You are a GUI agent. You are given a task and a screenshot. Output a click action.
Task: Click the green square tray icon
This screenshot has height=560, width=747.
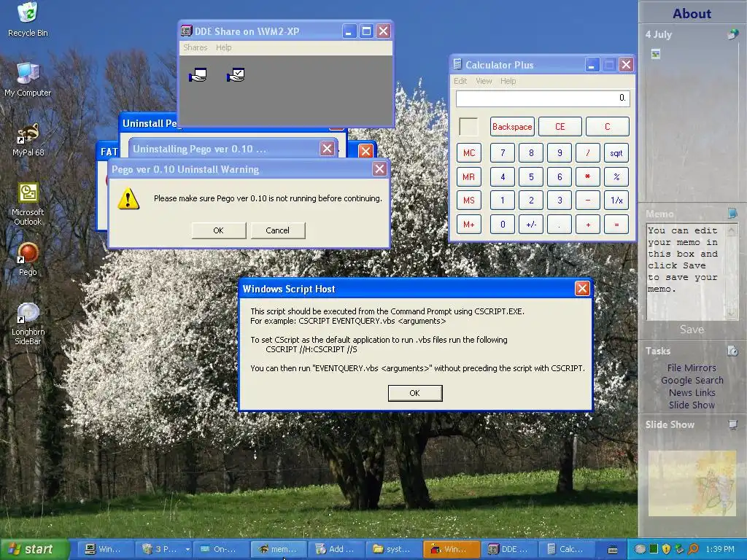point(654,549)
